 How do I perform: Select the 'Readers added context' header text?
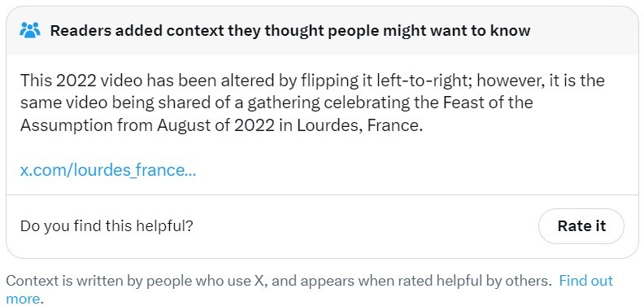pos(290,30)
